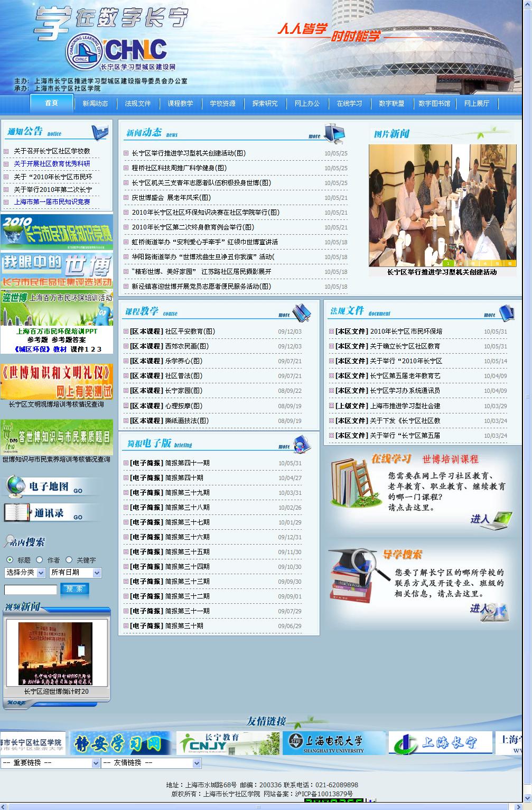Open 长宁区文明观博培训考核情况查询 link
Image resolution: width=532 pixels, height=810 pixels.
click(x=56, y=404)
